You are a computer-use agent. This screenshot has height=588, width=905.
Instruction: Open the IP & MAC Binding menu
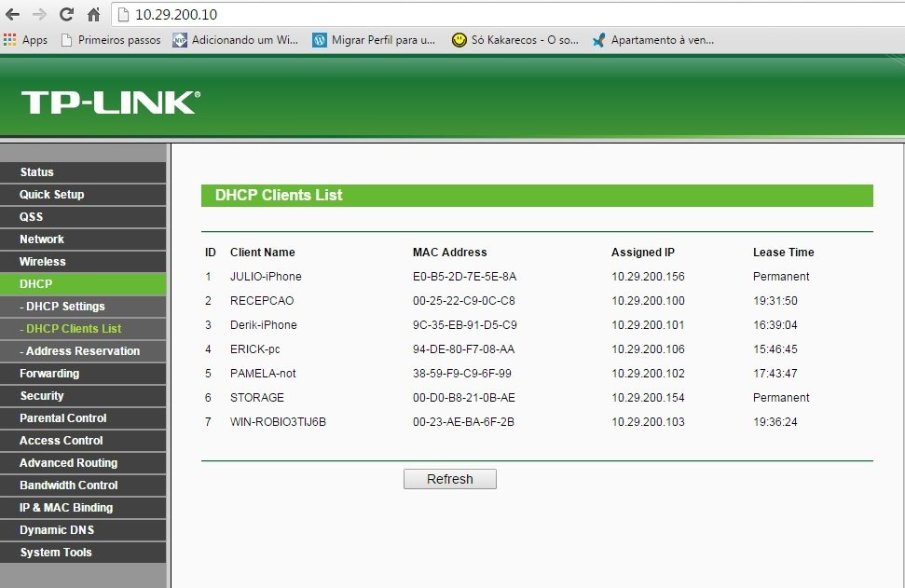point(83,507)
